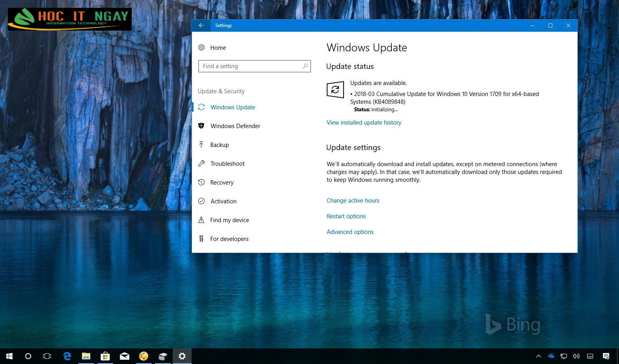Launch Microsoft Edge from the taskbar
Image resolution: width=619 pixels, height=364 pixels.
(x=67, y=356)
